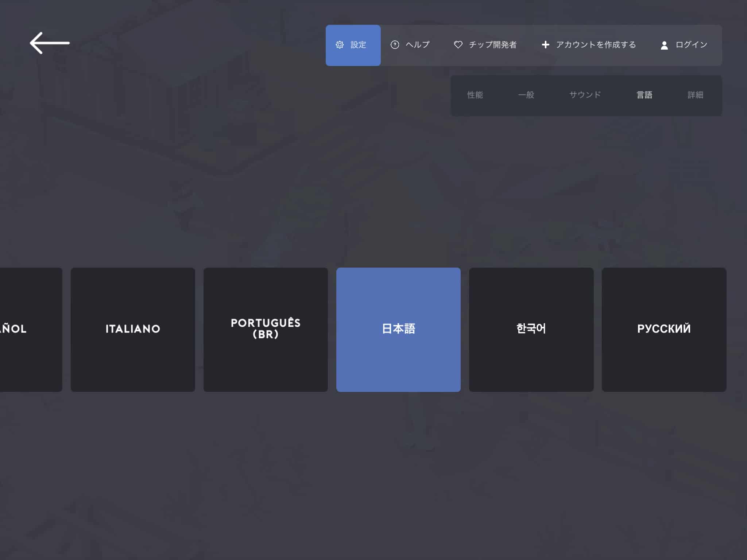Open the サウンド settings tab

coord(585,95)
